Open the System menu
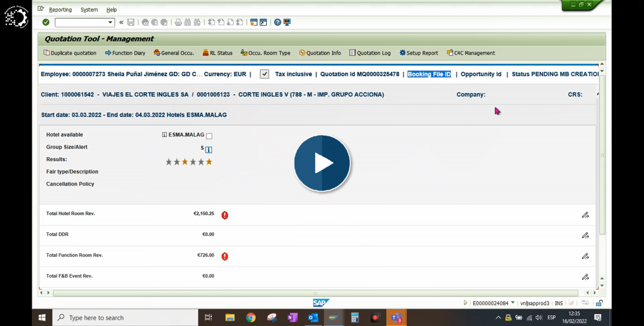 pos(89,10)
